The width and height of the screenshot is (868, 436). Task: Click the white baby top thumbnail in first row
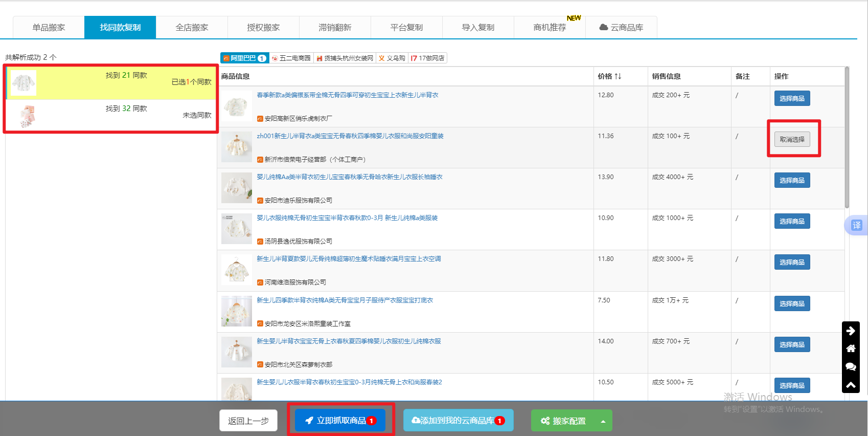[x=237, y=106]
